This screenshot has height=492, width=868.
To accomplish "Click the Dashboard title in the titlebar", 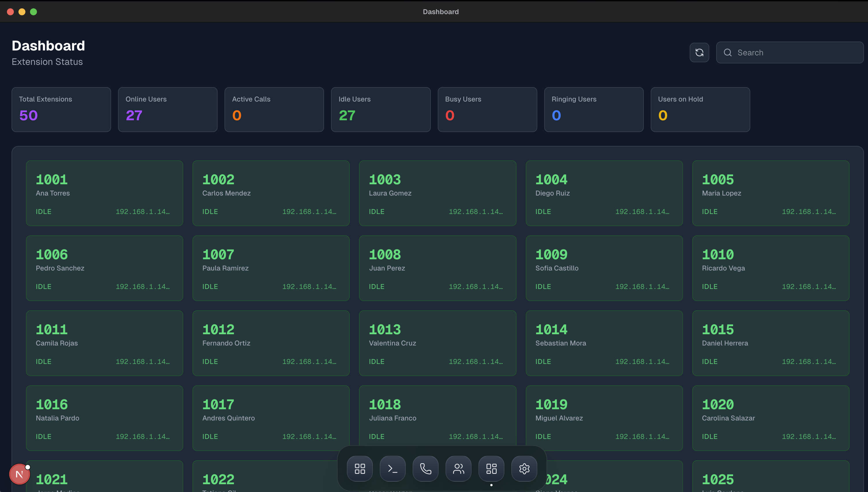I will click(x=441, y=12).
